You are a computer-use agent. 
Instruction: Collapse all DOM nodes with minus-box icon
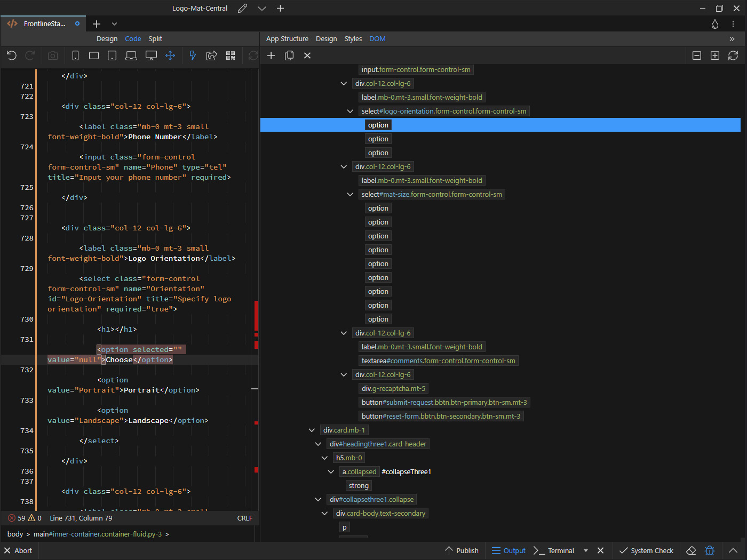pyautogui.click(x=697, y=55)
